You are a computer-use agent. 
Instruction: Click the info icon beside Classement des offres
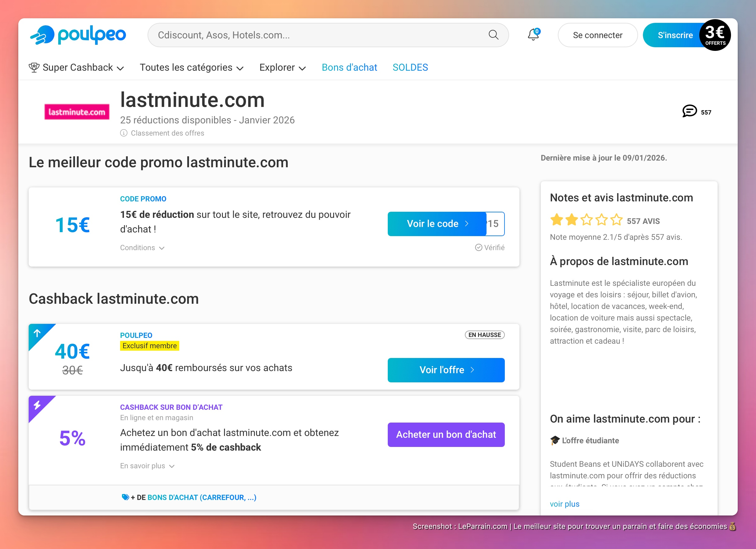tap(124, 133)
